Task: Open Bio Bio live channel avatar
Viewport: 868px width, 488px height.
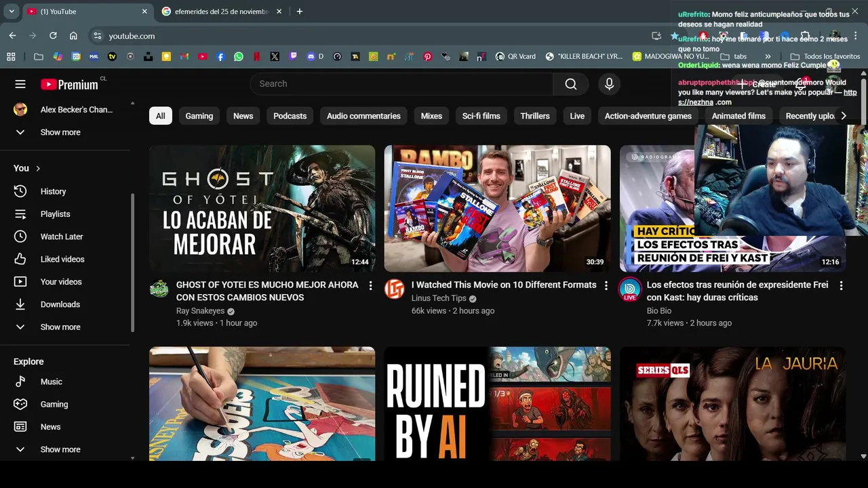Action: [630, 289]
